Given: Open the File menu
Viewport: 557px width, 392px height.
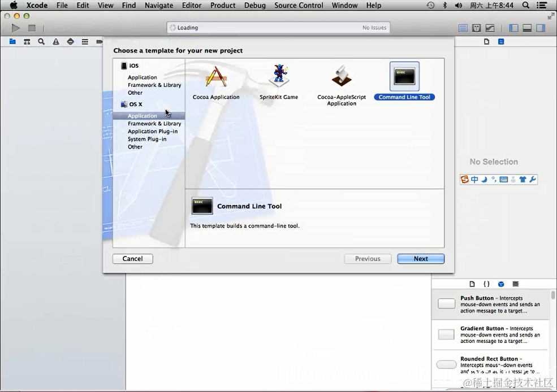Looking at the screenshot, I should [62, 5].
